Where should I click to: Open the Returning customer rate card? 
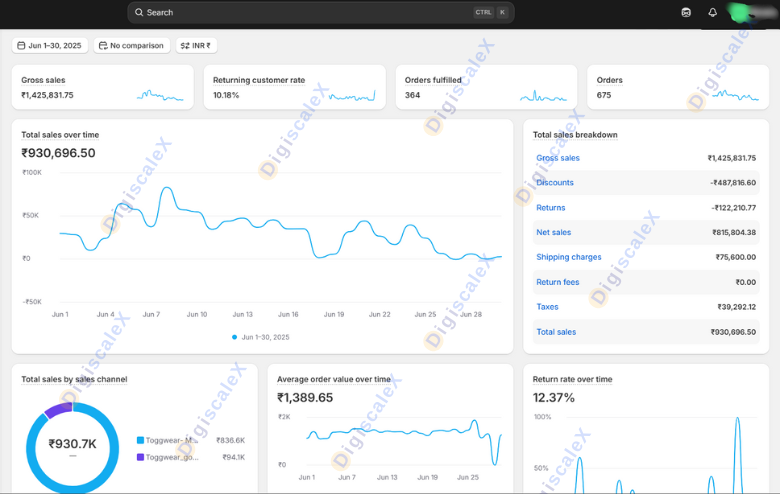point(294,87)
